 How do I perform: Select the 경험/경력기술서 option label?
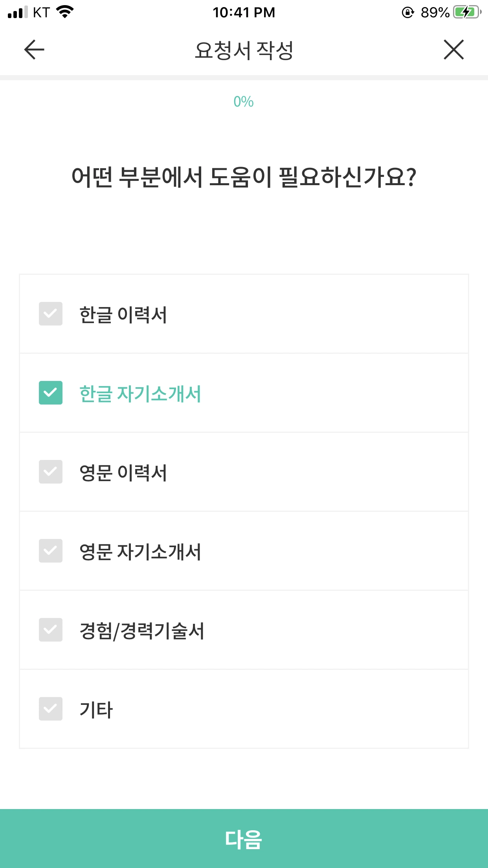pyautogui.click(x=142, y=631)
